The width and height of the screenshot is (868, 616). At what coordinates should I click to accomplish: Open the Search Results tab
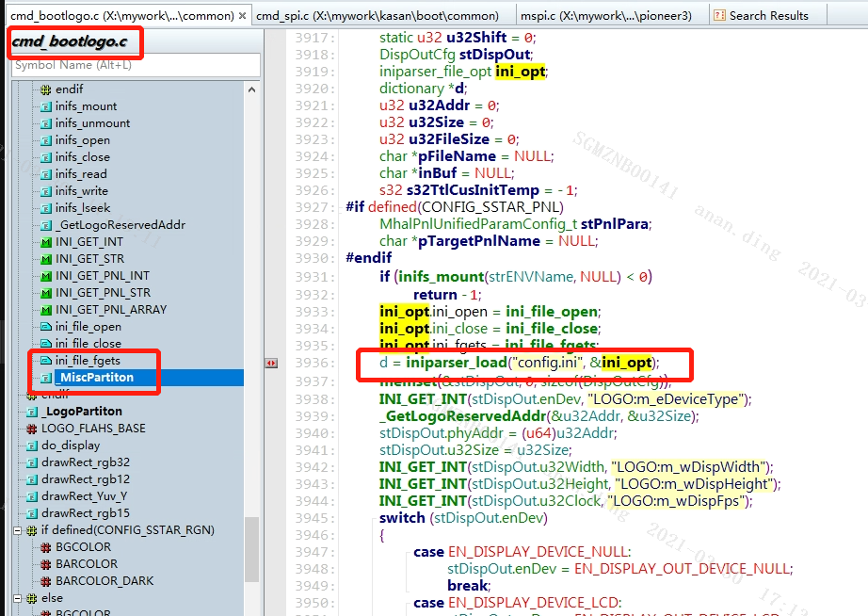[768, 15]
